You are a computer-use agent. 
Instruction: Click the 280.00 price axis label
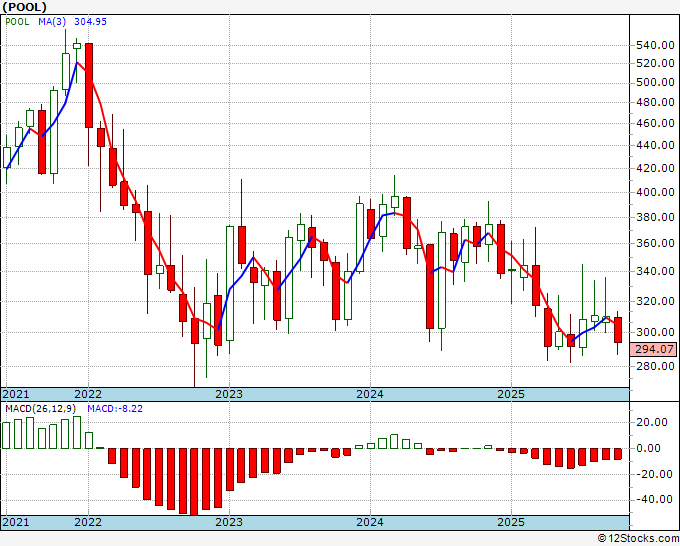pos(655,366)
